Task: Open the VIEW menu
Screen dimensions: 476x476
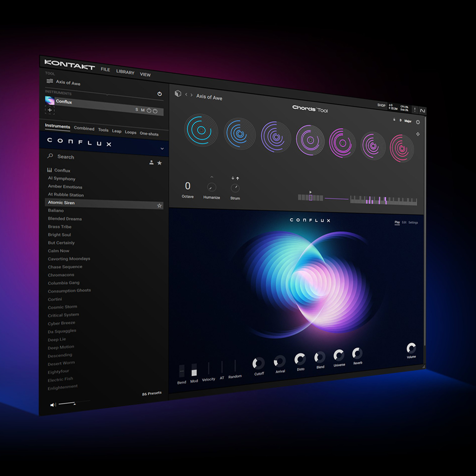Action: 145,74
